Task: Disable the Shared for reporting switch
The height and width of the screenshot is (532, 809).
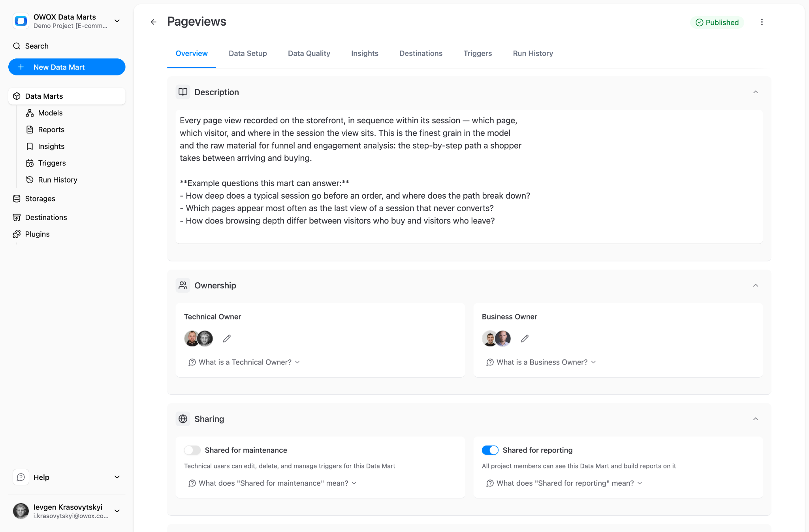Action: point(490,450)
